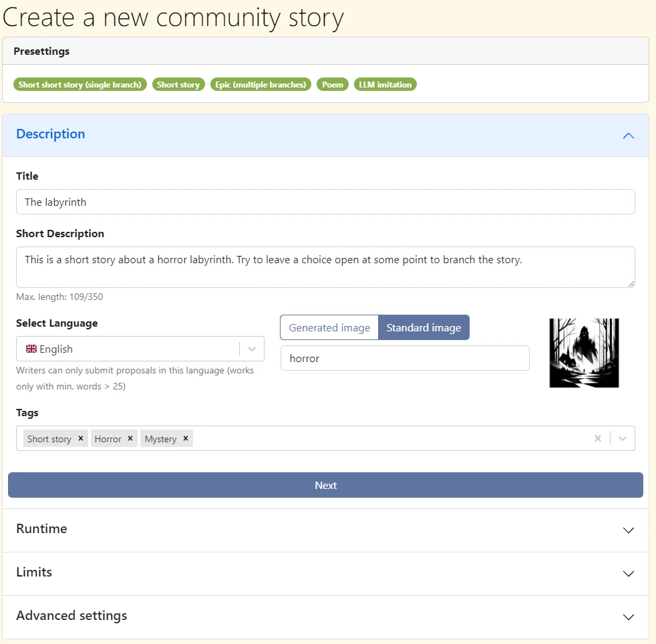Remove the Horror tag
Image resolution: width=656 pixels, height=644 pixels.
[130, 438]
